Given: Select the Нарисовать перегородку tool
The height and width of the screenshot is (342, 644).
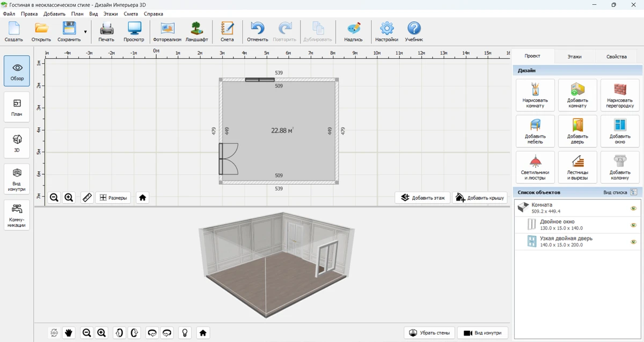Looking at the screenshot, I should tap(620, 95).
